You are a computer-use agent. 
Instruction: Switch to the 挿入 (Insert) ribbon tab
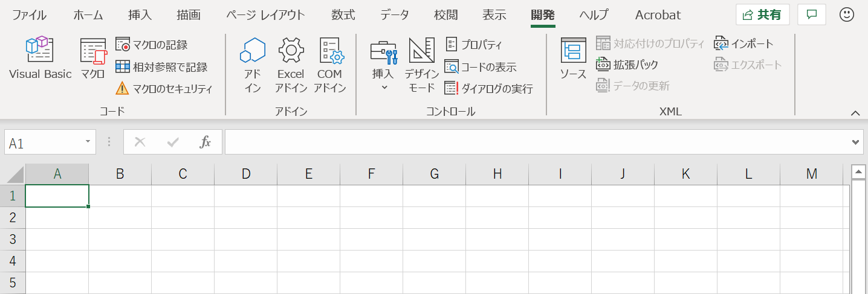[x=140, y=15]
